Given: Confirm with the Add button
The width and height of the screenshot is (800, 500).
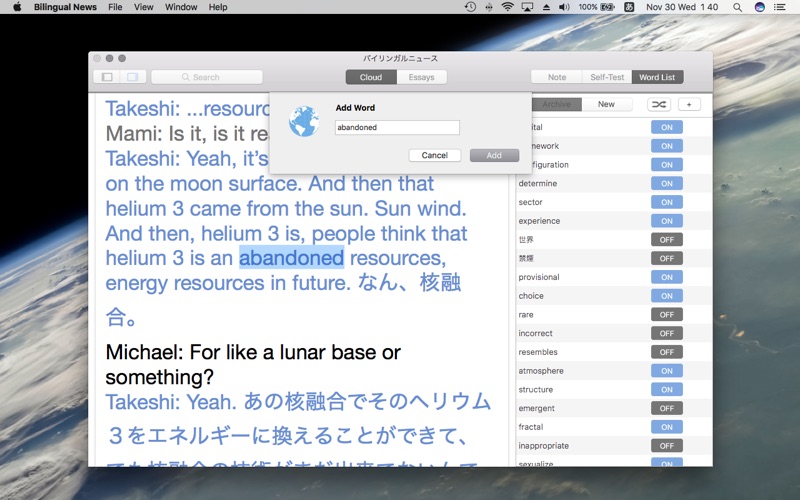Looking at the screenshot, I should pos(494,155).
